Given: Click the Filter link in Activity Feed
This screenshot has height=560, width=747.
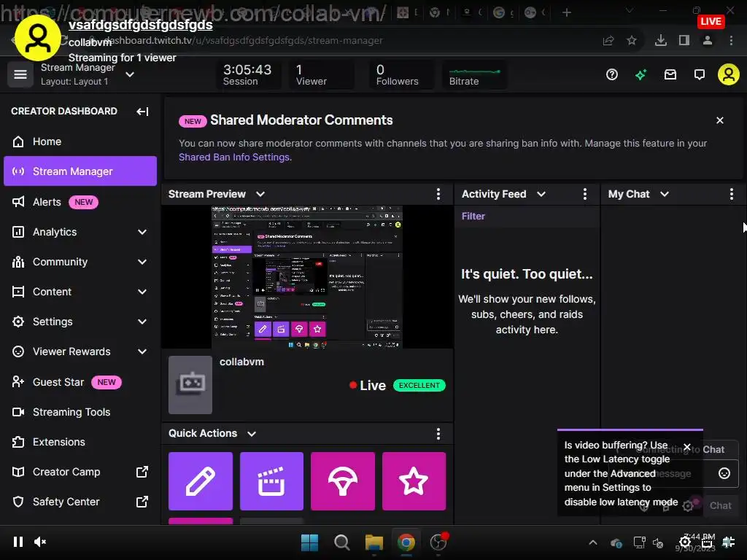Looking at the screenshot, I should tap(473, 216).
